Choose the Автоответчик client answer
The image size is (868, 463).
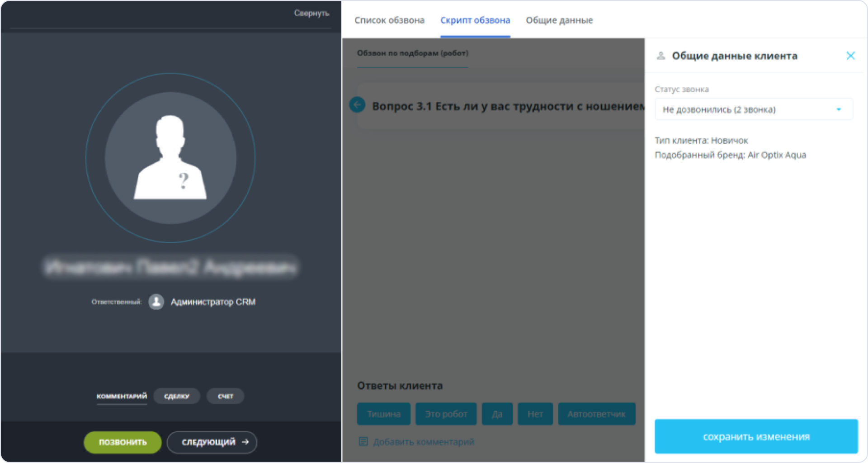(597, 414)
